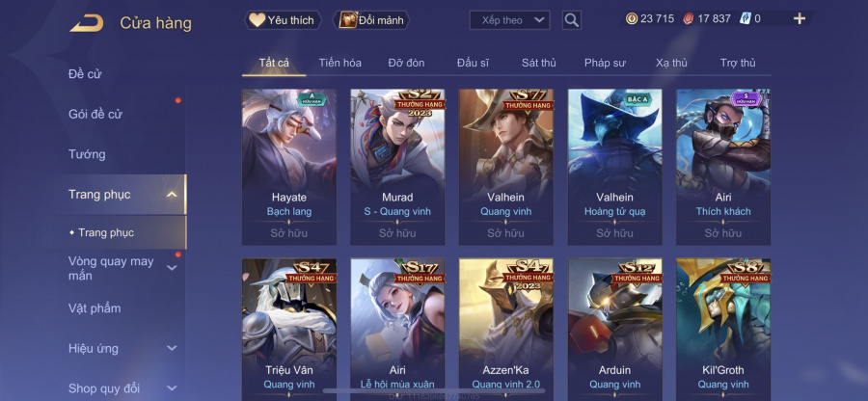Screen dimensions: 868x401
Task: Click the gold coin balance icon
Action: click(x=632, y=19)
